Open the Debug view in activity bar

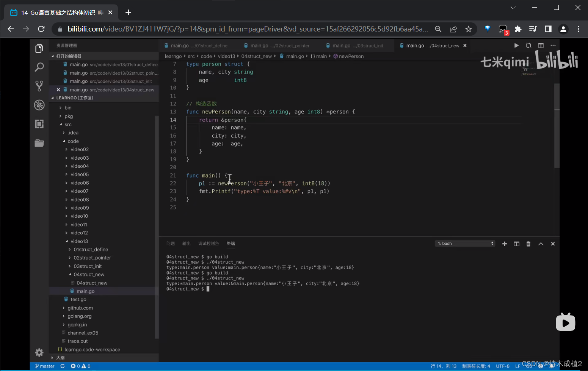click(x=39, y=105)
